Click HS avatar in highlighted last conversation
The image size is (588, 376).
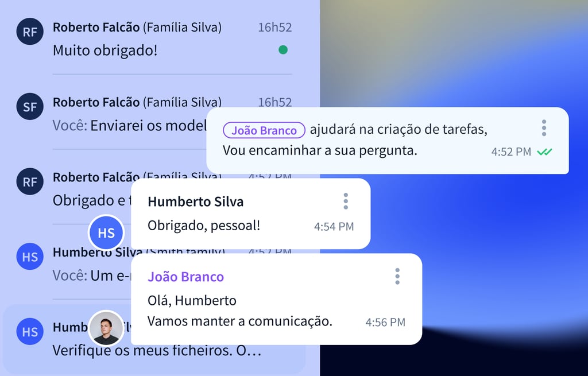coord(30,331)
